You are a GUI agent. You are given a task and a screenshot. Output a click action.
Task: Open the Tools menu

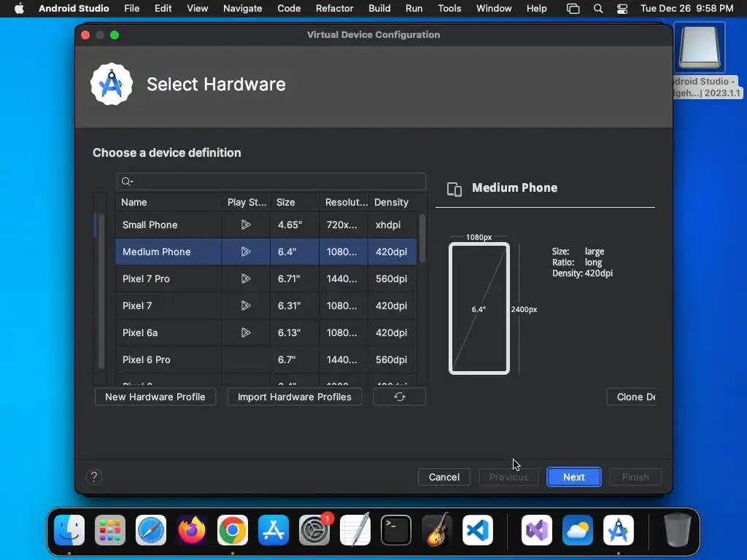449,9
